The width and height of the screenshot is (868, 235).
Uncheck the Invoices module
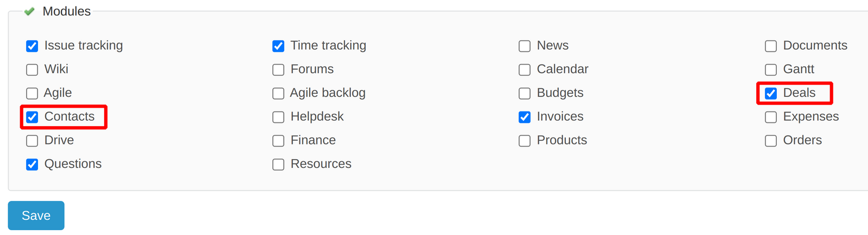tap(525, 117)
